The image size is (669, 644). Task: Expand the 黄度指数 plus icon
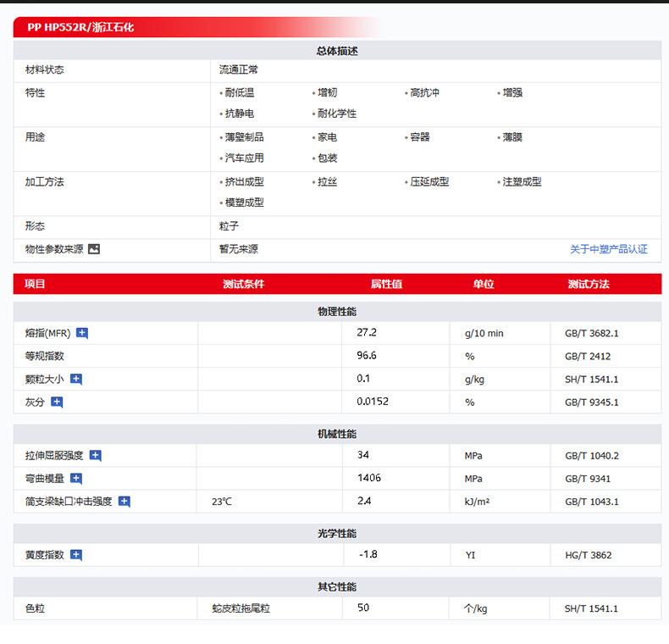pyautogui.click(x=76, y=555)
